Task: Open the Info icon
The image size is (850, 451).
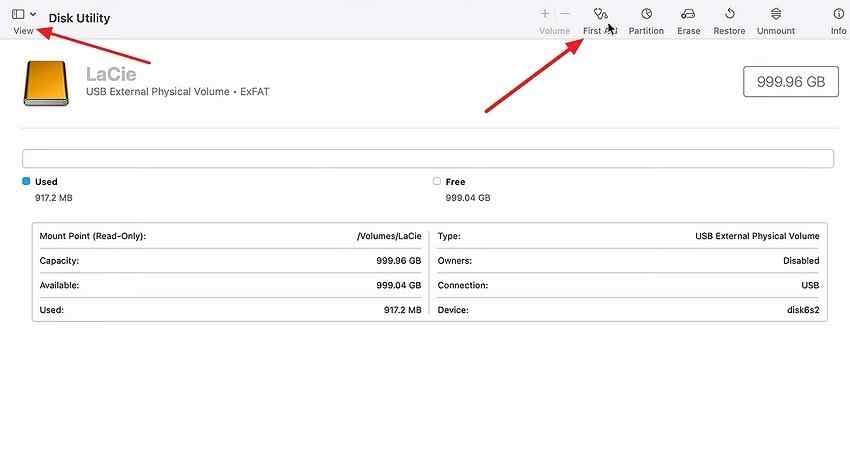Action: tap(839, 14)
